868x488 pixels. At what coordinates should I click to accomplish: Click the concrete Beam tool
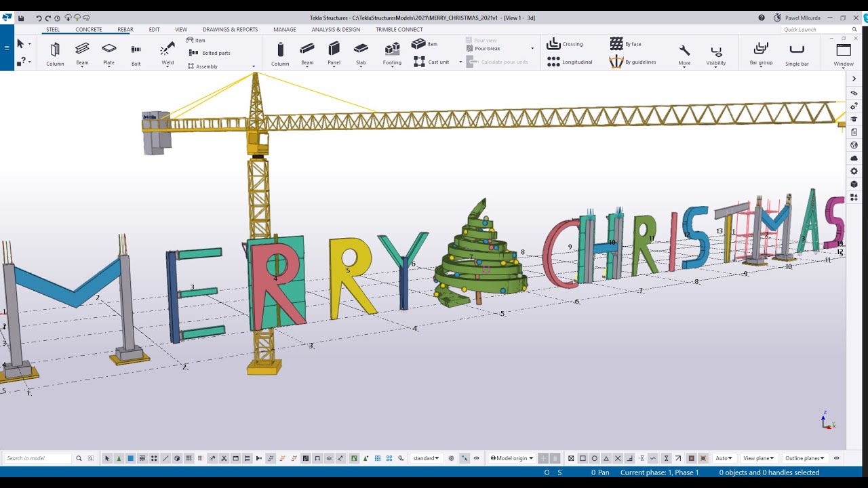tap(307, 54)
